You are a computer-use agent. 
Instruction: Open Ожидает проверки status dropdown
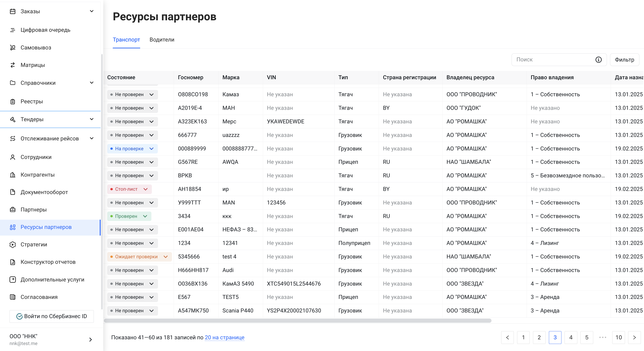(x=166, y=257)
